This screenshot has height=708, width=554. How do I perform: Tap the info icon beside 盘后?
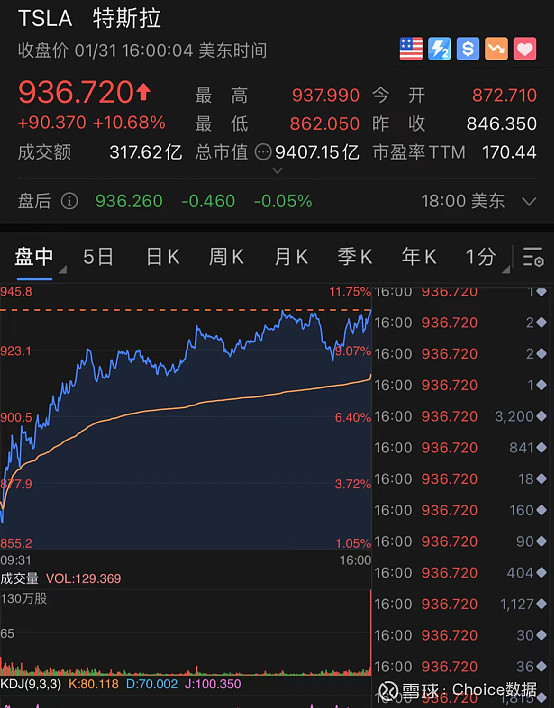tap(70, 201)
